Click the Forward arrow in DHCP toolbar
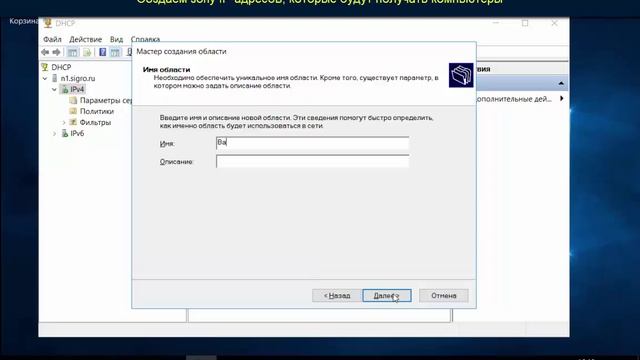Viewport: 640px width, 360px height. 57,52
